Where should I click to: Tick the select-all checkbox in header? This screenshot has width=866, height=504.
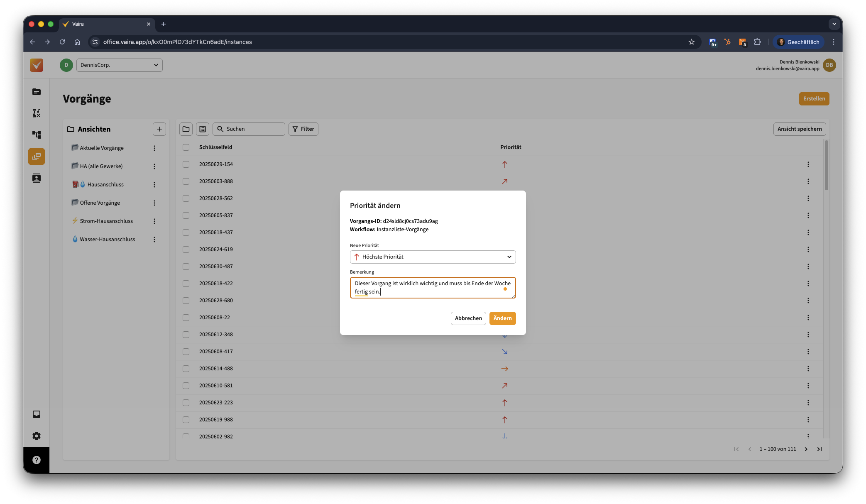pos(186,147)
